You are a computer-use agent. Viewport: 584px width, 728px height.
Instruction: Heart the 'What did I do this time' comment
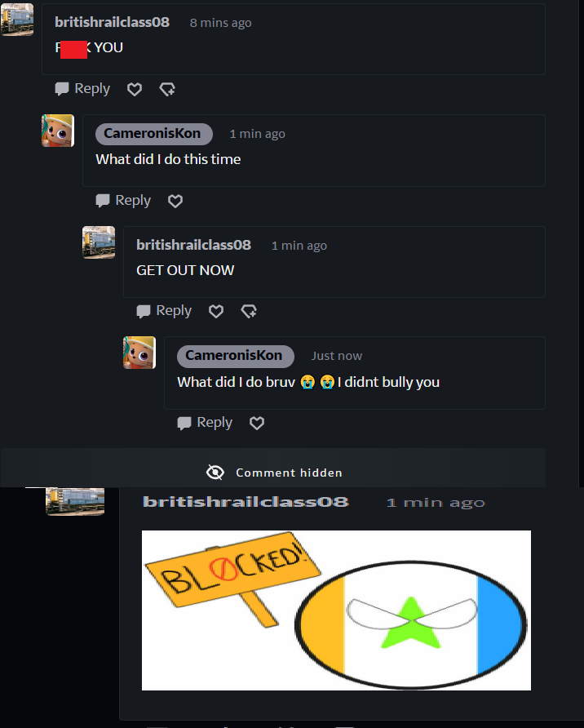point(175,201)
